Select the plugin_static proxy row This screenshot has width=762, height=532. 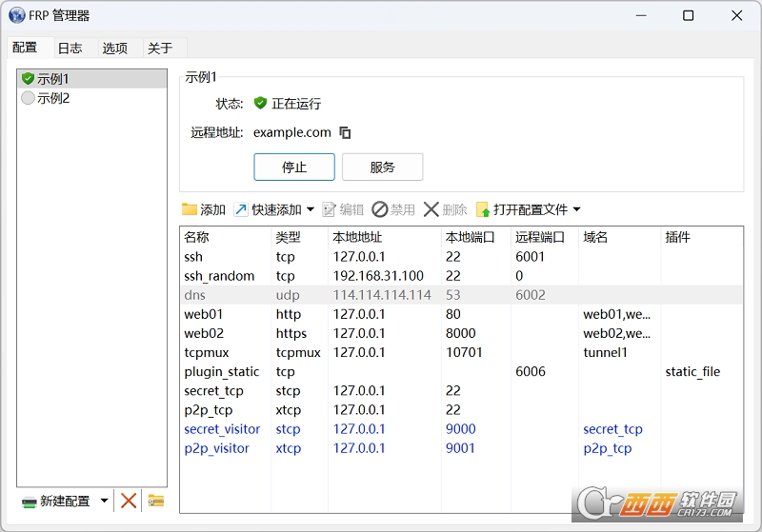461,372
